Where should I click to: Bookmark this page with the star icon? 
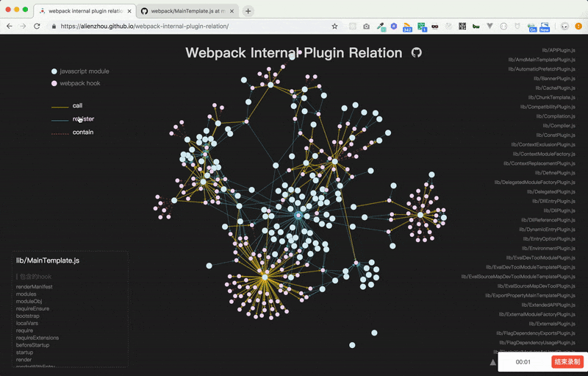tap(334, 26)
